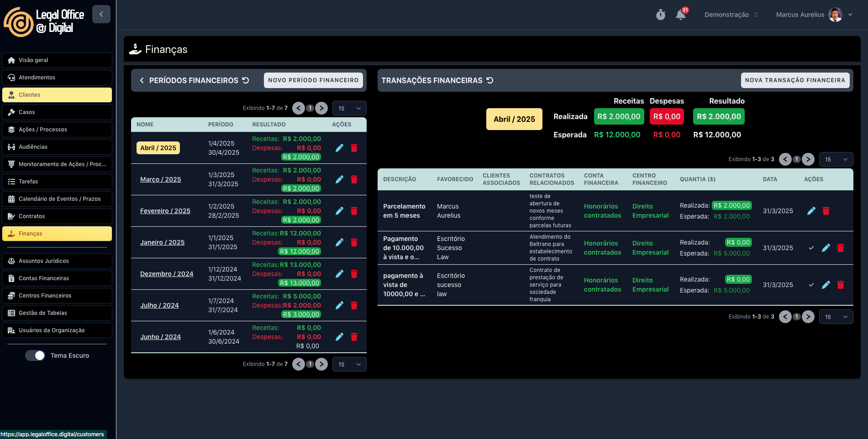This screenshot has width=868, height=439.
Task: Open the timer stopwatch icon
Action: pos(660,15)
